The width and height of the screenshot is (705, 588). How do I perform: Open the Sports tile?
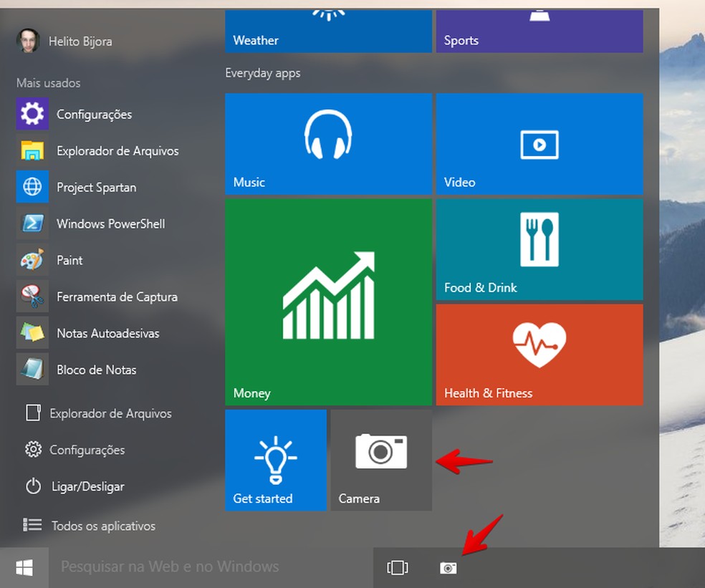539,31
